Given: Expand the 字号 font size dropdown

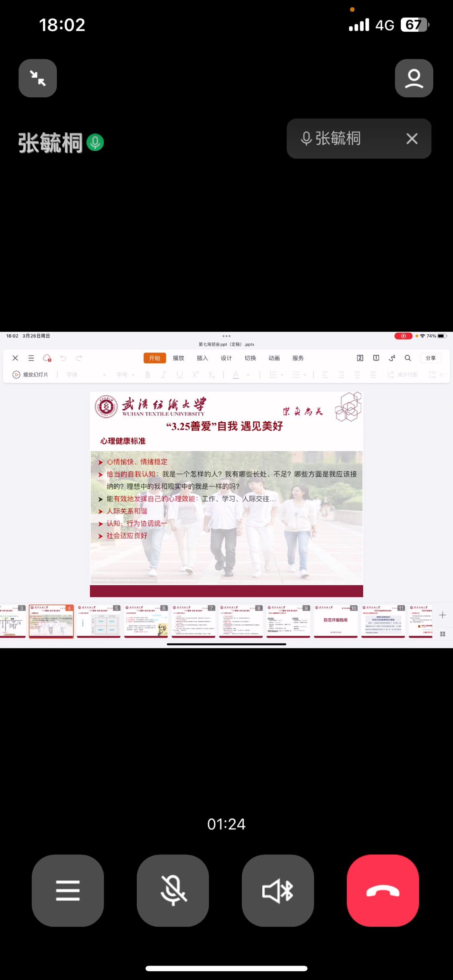Looking at the screenshot, I should click(x=133, y=375).
